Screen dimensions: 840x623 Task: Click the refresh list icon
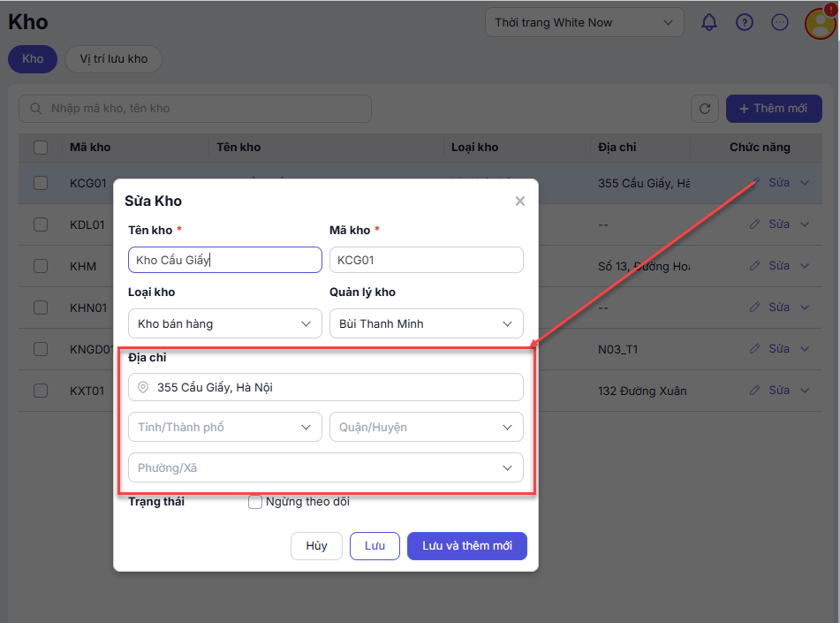pyautogui.click(x=705, y=109)
